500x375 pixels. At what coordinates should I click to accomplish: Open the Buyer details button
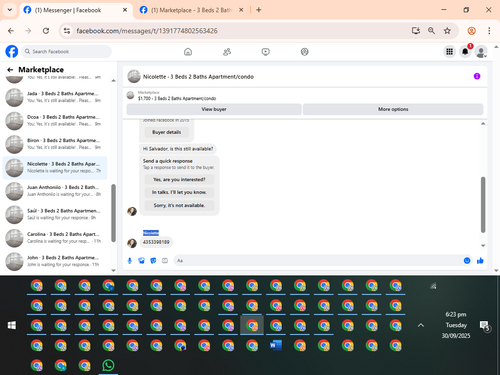tap(167, 132)
